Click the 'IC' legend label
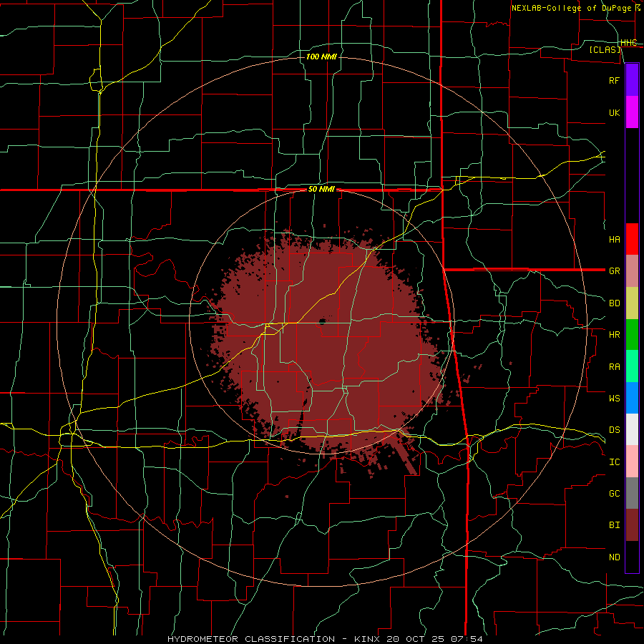The width and height of the screenshot is (644, 644). pyautogui.click(x=614, y=462)
